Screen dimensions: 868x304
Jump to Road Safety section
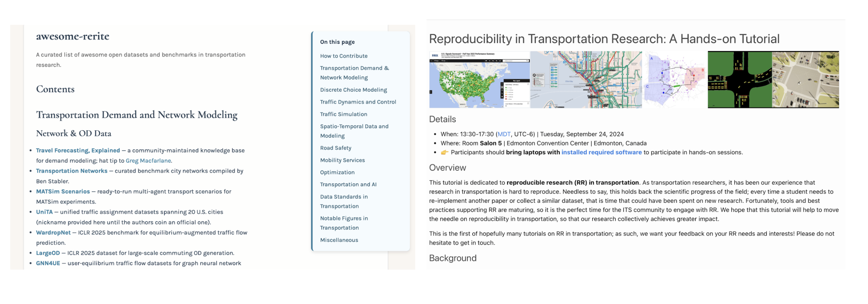[335, 148]
